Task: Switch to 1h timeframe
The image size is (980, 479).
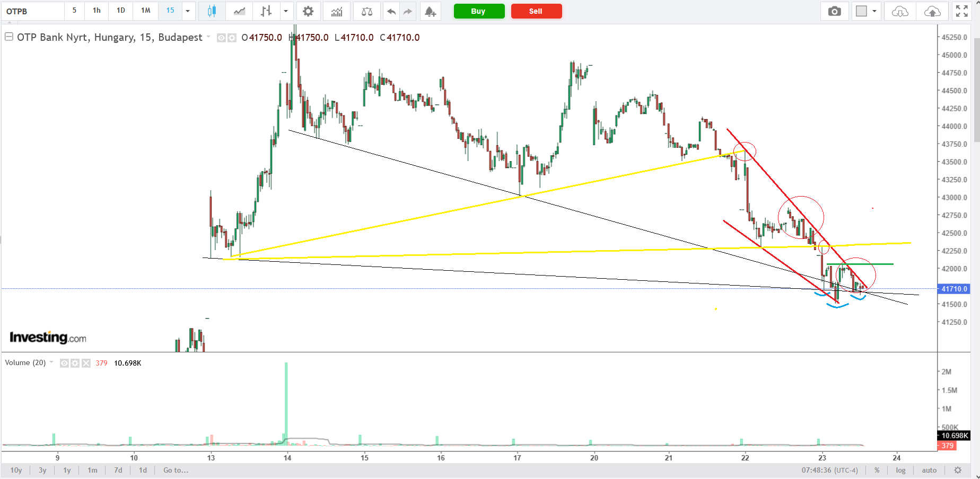Action: tap(97, 11)
